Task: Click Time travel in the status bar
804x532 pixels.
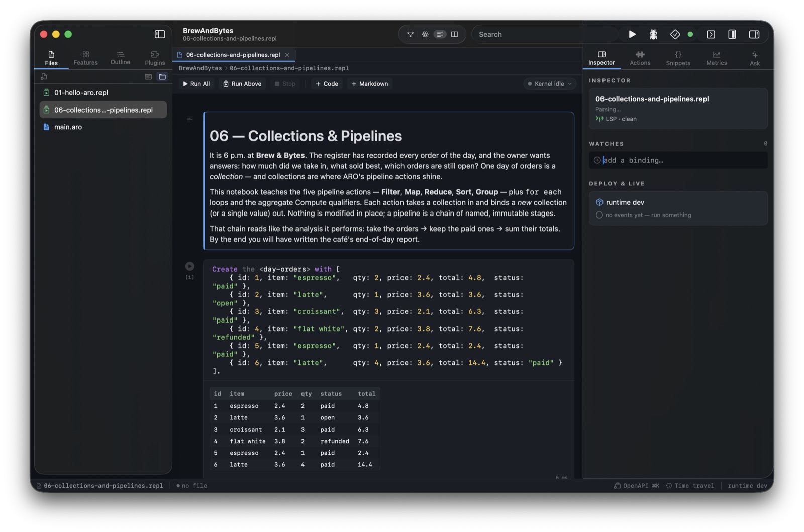Action: 690,486
